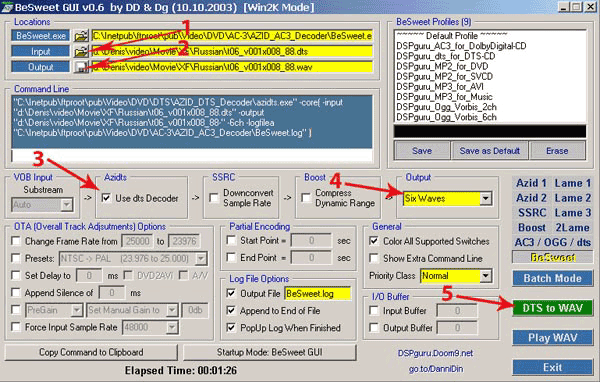
Task: Switch to Azid 1 tab
Action: [532, 183]
